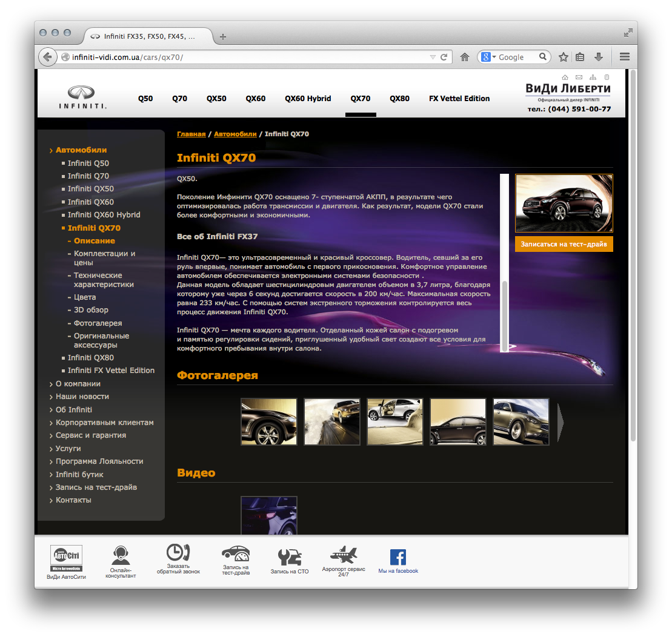Open the Онлайн-консультант headset icon
The height and width of the screenshot is (637, 672).
pyautogui.click(x=120, y=555)
